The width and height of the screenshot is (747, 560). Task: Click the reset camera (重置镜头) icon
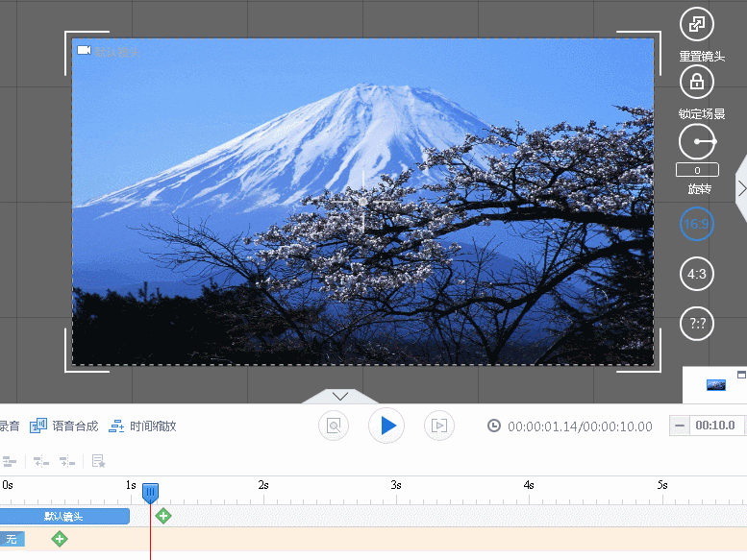[696, 24]
